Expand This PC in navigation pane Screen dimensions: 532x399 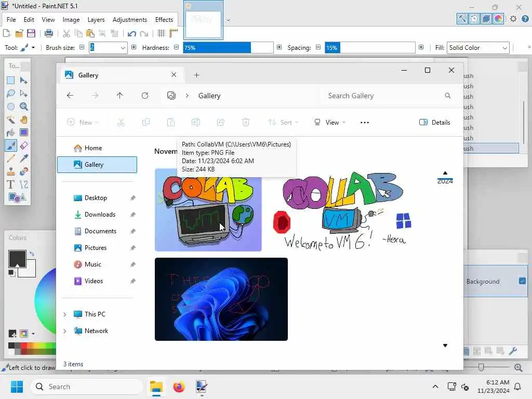[65, 314]
